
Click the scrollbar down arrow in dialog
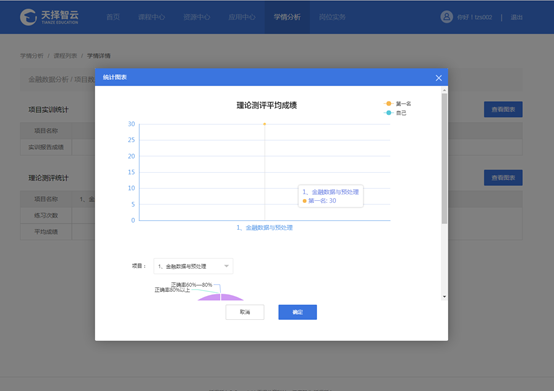(x=444, y=297)
